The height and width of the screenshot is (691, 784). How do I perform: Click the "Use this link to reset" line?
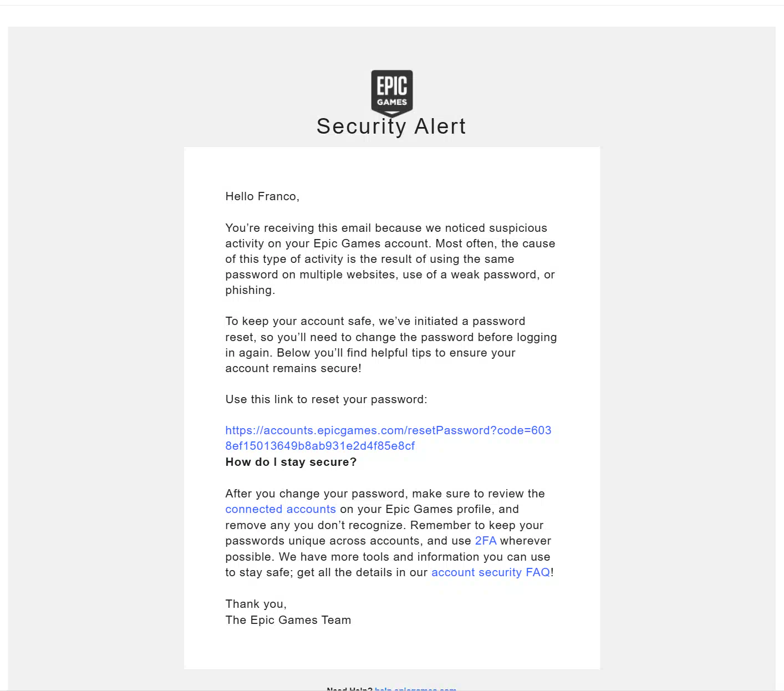pyautogui.click(x=326, y=400)
